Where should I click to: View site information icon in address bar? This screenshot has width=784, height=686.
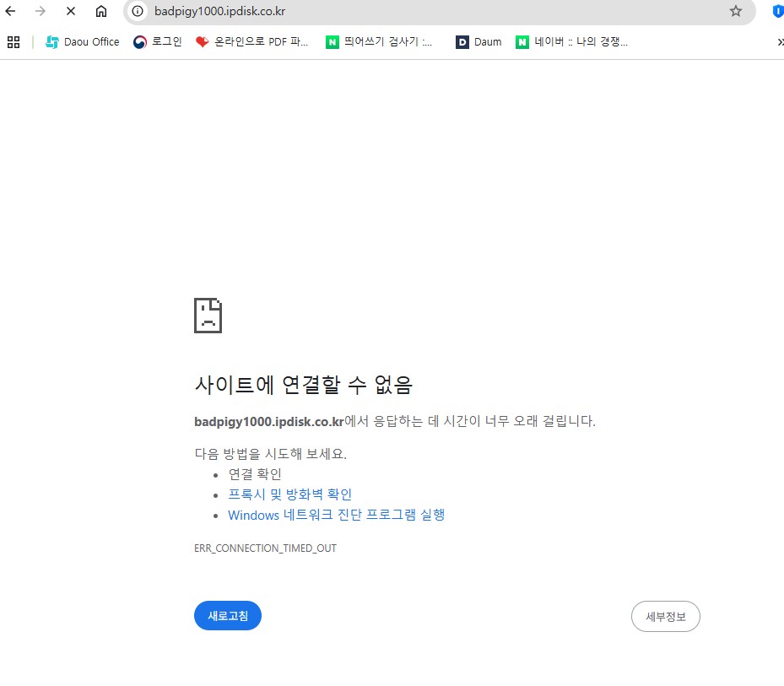[138, 11]
